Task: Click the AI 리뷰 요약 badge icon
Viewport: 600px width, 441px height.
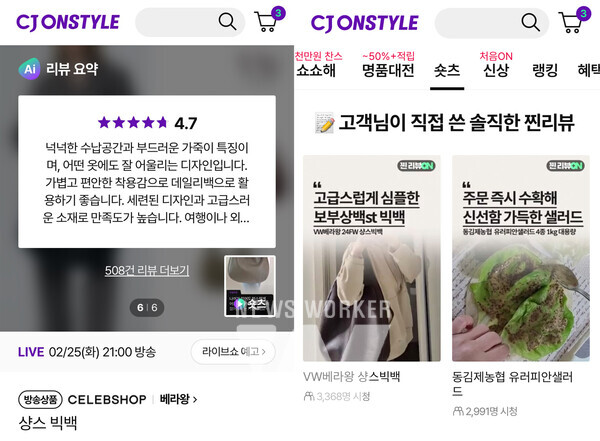Action: (x=29, y=69)
